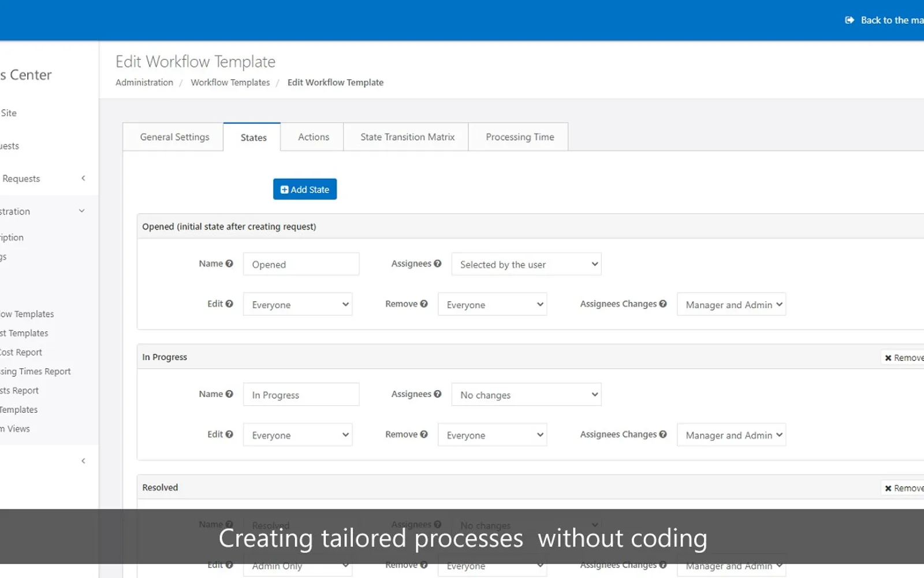The image size is (924, 578).
Task: Open Cost Report in sidebar
Action: (21, 353)
